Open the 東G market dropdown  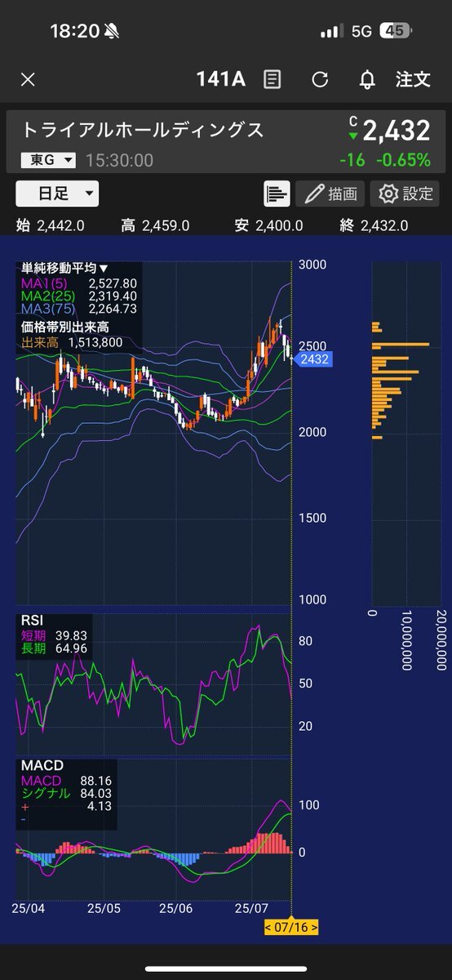coord(48,160)
